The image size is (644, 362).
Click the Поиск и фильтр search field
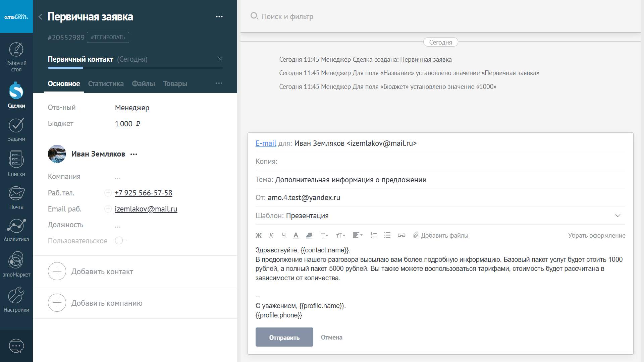pos(287,16)
